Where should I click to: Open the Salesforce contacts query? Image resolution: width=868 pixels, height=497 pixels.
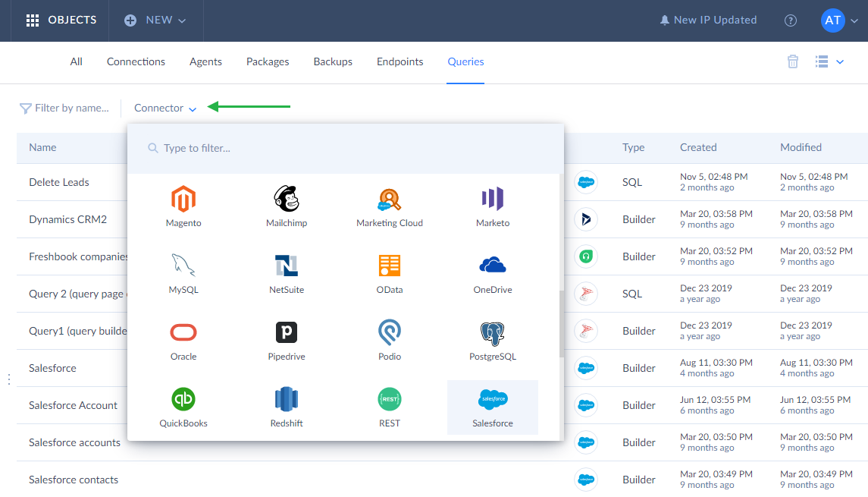point(74,480)
